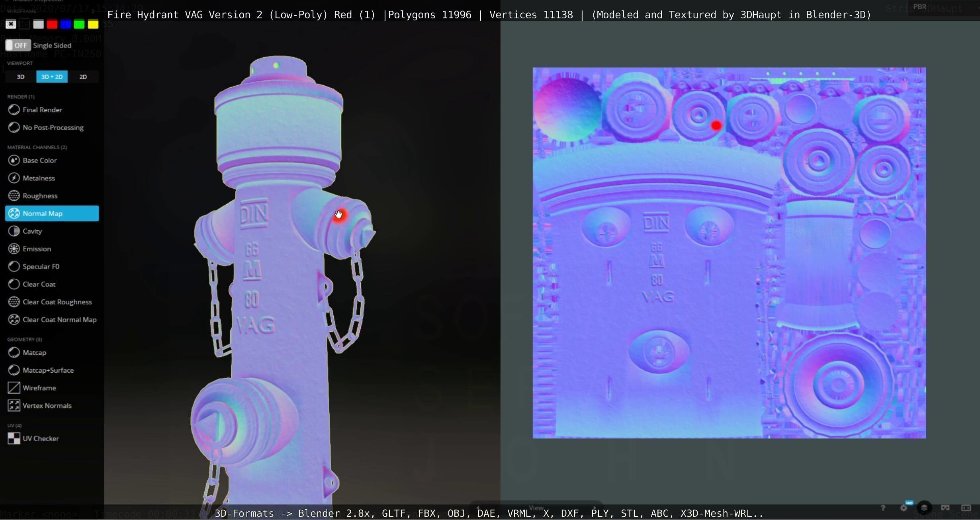Click the UV (4) section heading

pos(14,426)
